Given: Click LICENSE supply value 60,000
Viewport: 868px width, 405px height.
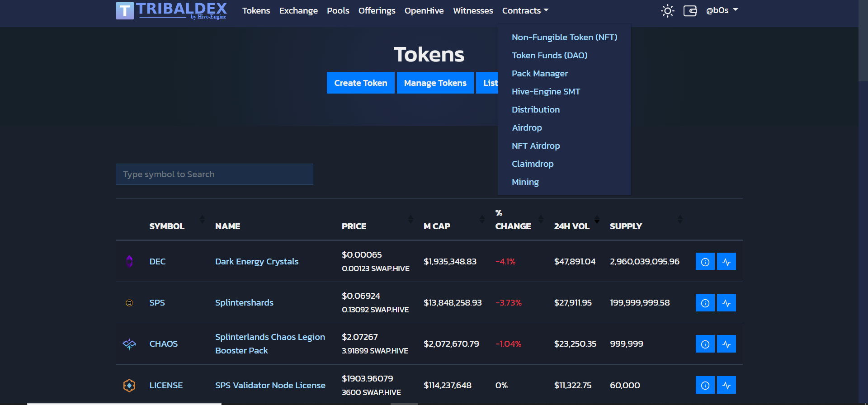Looking at the screenshot, I should point(625,385).
